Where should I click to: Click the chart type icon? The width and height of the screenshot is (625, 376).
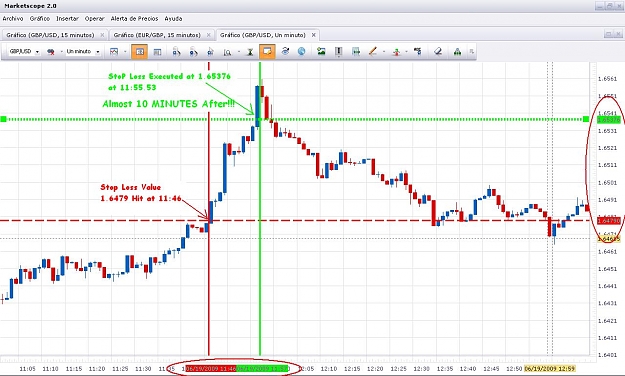pyautogui.click(x=114, y=52)
